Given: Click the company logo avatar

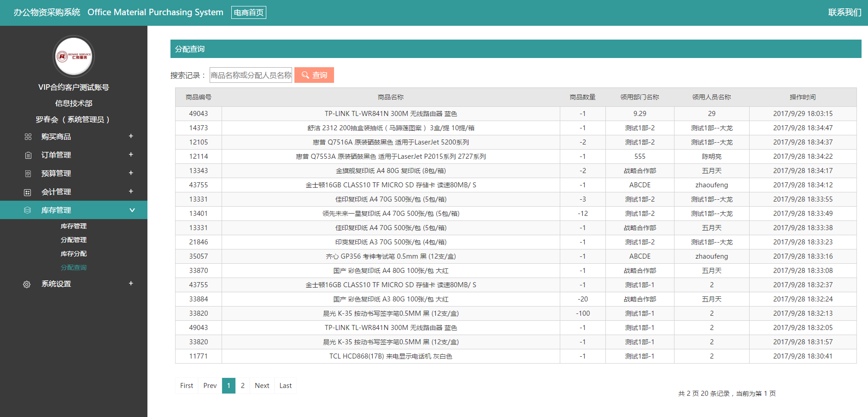Looking at the screenshot, I should point(74,56).
